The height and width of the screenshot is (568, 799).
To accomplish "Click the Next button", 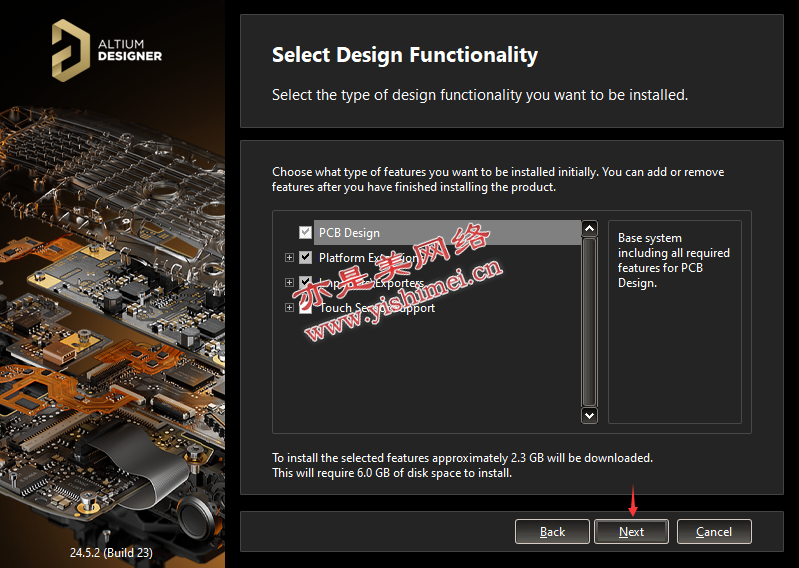I will [631, 532].
